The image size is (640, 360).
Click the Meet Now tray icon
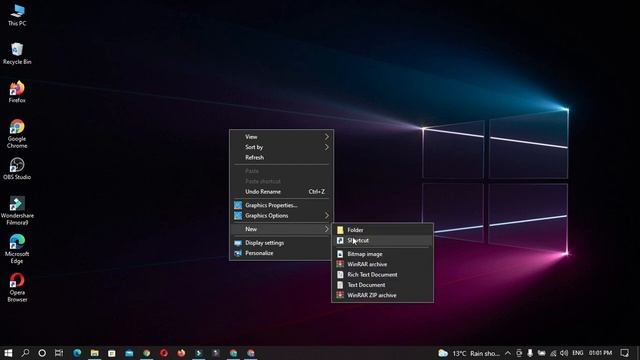(519, 353)
